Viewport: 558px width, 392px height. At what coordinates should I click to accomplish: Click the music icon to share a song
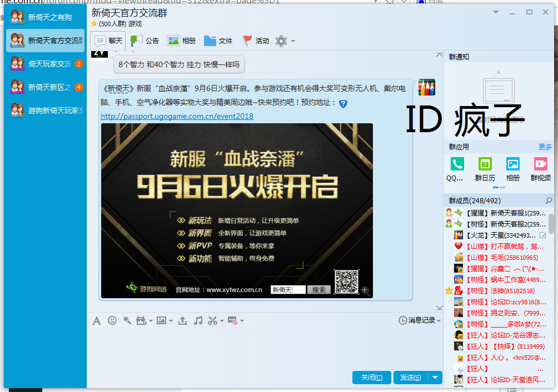point(198,320)
